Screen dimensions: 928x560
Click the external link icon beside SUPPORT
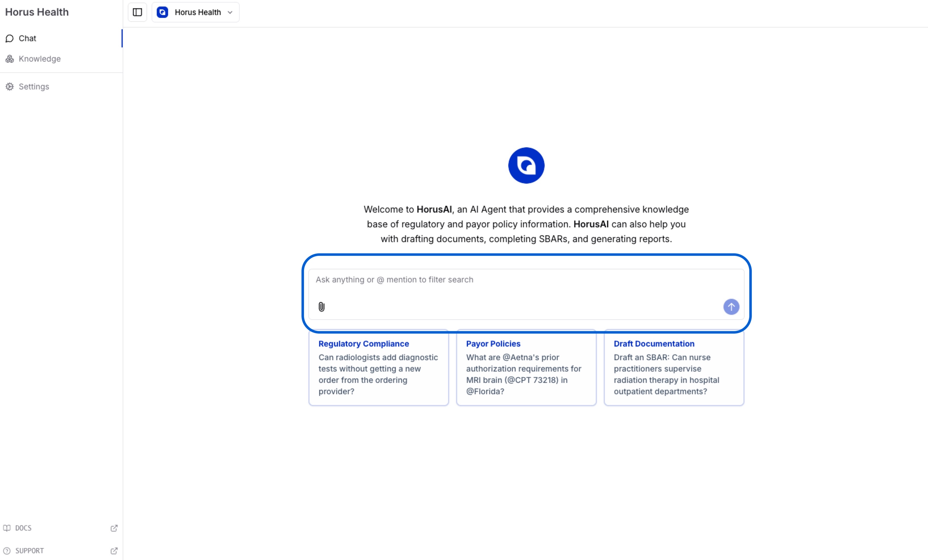pos(114,551)
